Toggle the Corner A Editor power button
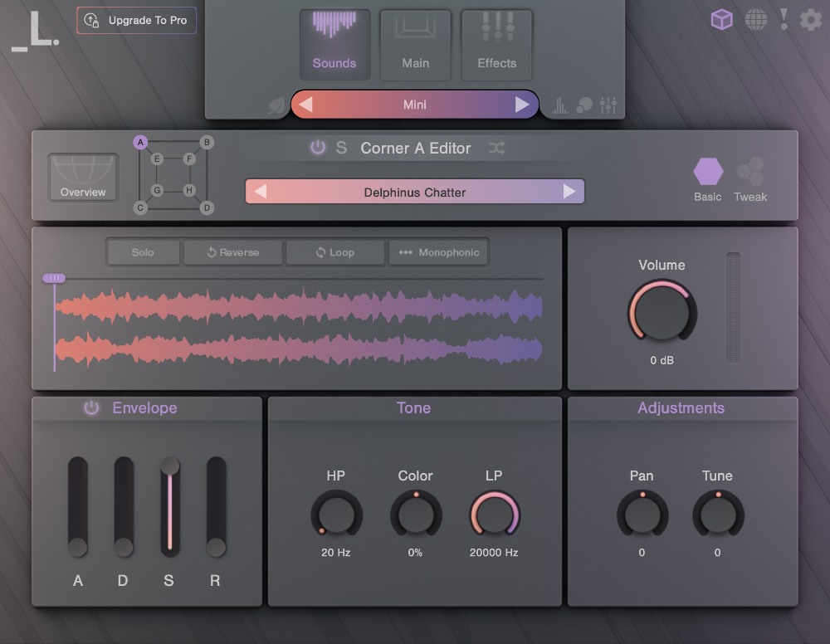This screenshot has height=644, width=830. (x=318, y=148)
